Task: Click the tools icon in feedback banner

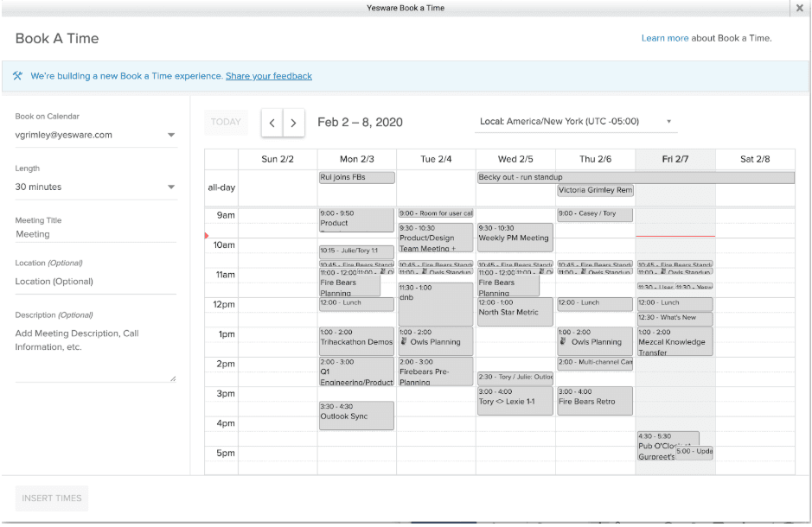Action: 17,76
